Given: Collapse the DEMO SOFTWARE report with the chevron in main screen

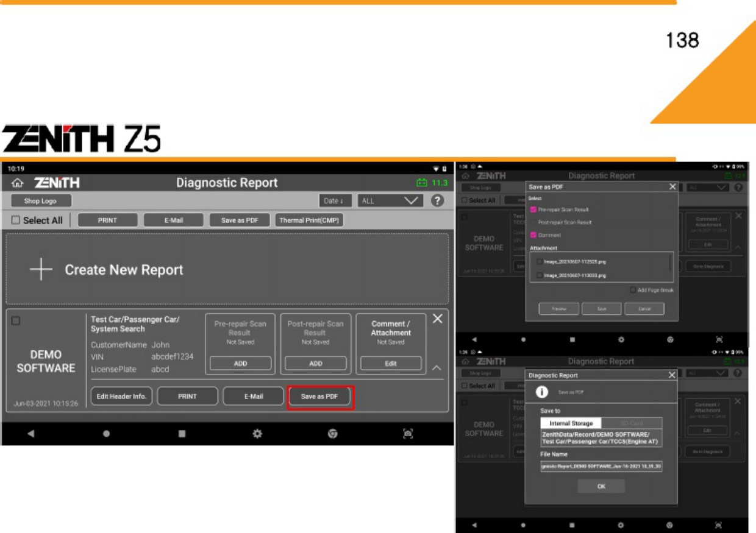Looking at the screenshot, I should 437,368.
